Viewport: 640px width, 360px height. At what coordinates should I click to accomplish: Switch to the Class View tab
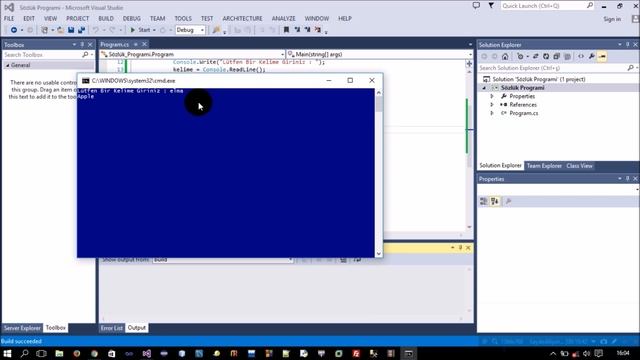[579, 166]
